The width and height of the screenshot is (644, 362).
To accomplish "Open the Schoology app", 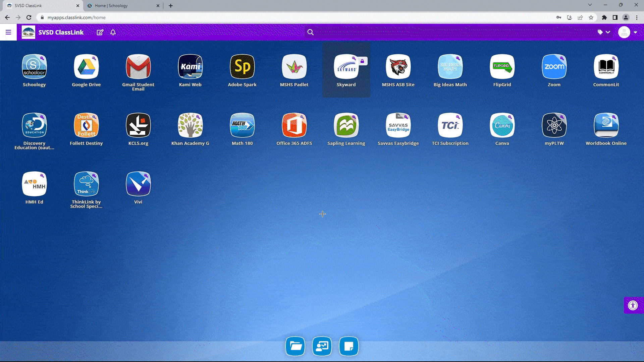I will click(34, 67).
